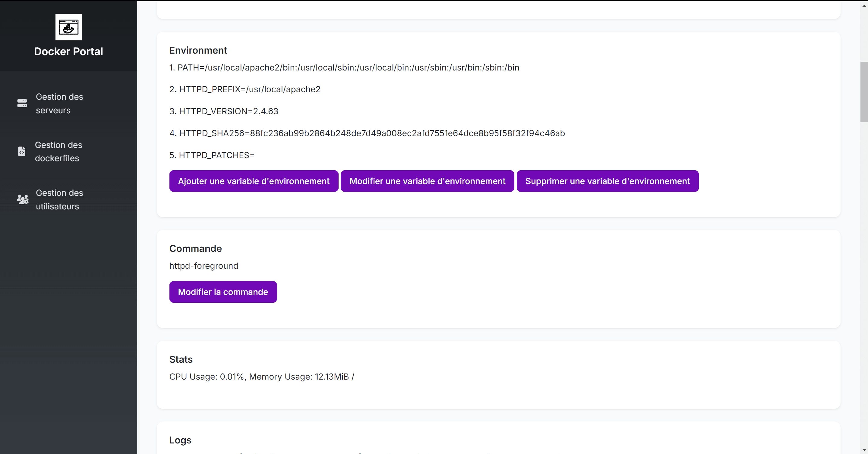Click the server icon beside Gestion des serveurs

tap(22, 103)
